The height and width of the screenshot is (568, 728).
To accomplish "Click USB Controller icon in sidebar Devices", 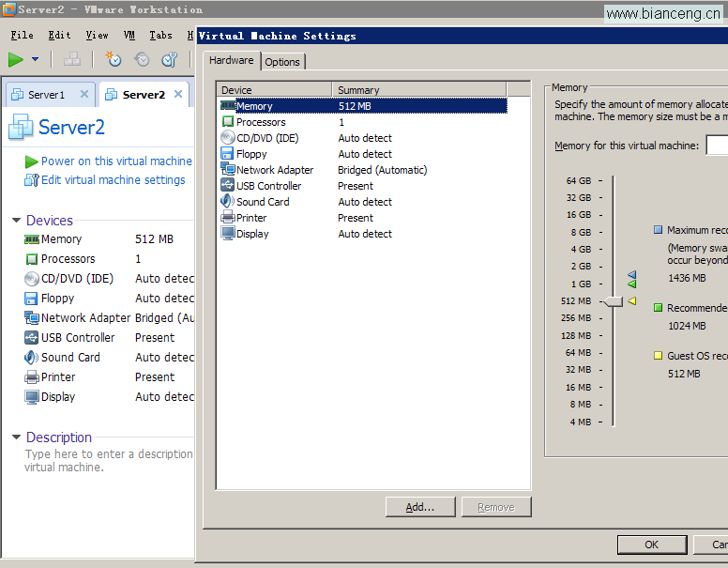I will [32, 337].
